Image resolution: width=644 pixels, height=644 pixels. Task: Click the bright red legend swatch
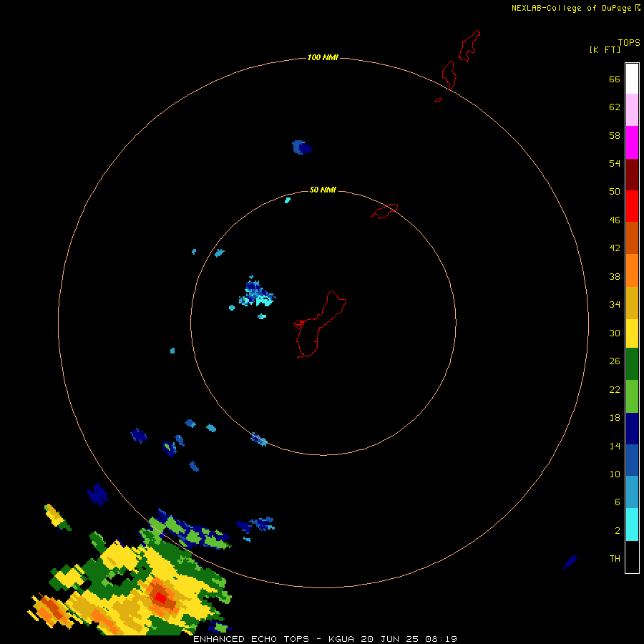tap(632, 206)
